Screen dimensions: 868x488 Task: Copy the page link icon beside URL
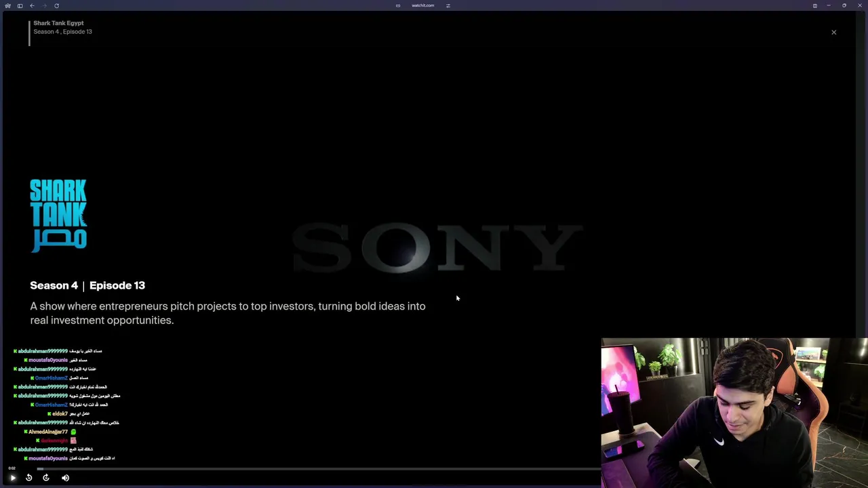(x=398, y=5)
